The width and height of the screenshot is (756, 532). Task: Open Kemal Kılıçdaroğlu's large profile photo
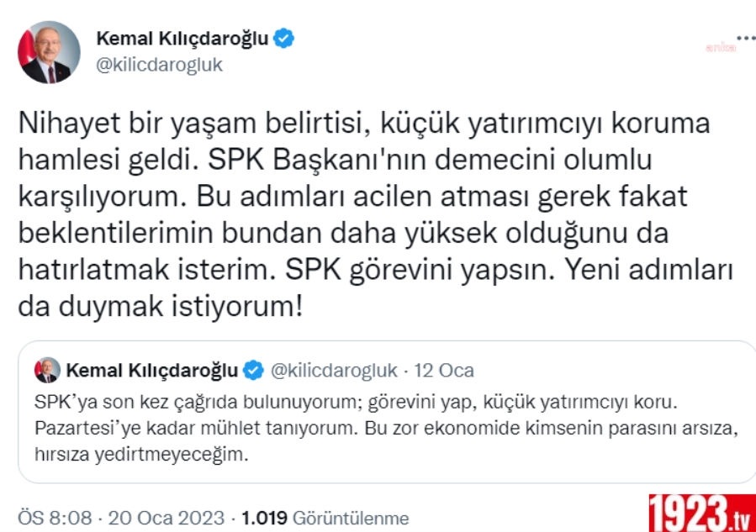pyautogui.click(x=50, y=52)
